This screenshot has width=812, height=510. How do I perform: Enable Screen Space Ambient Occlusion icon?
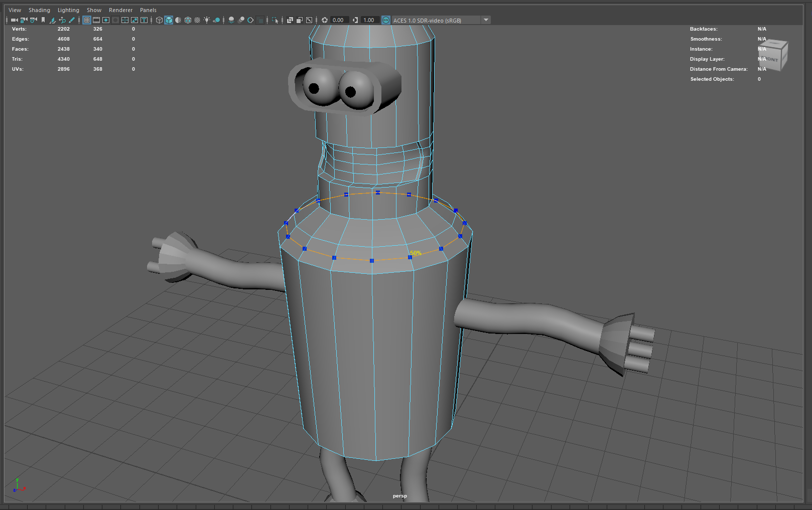(x=231, y=20)
